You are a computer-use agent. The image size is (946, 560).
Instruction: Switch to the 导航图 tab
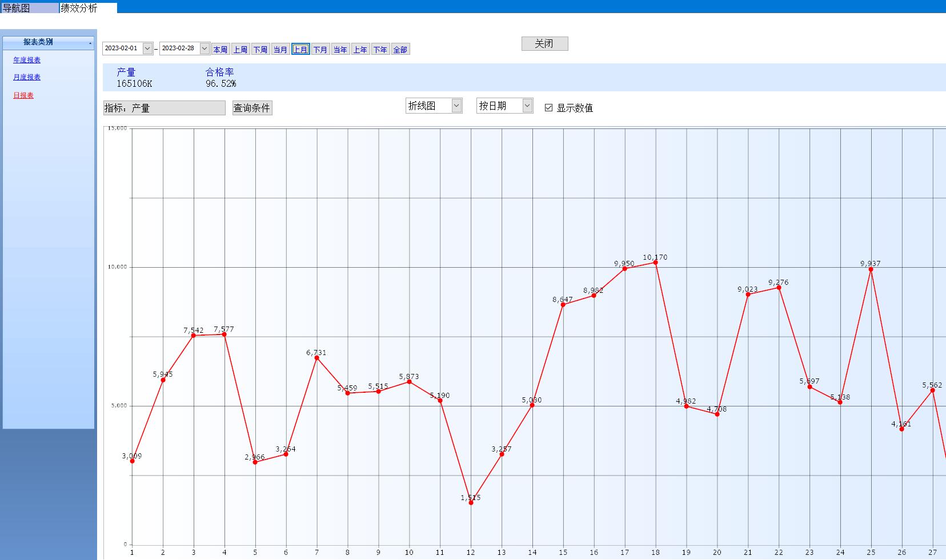[17, 8]
